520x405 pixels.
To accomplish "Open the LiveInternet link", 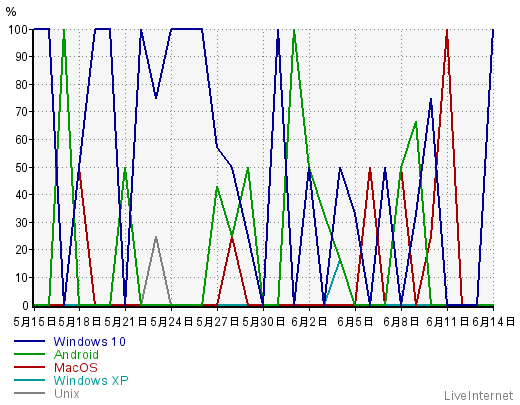I will click(478, 396).
